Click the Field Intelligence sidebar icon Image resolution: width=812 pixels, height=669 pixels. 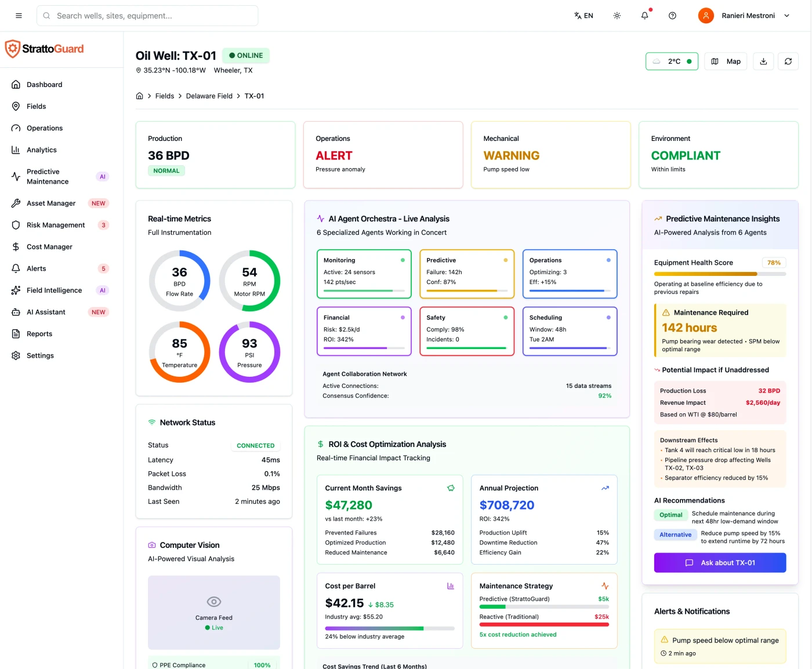16,290
